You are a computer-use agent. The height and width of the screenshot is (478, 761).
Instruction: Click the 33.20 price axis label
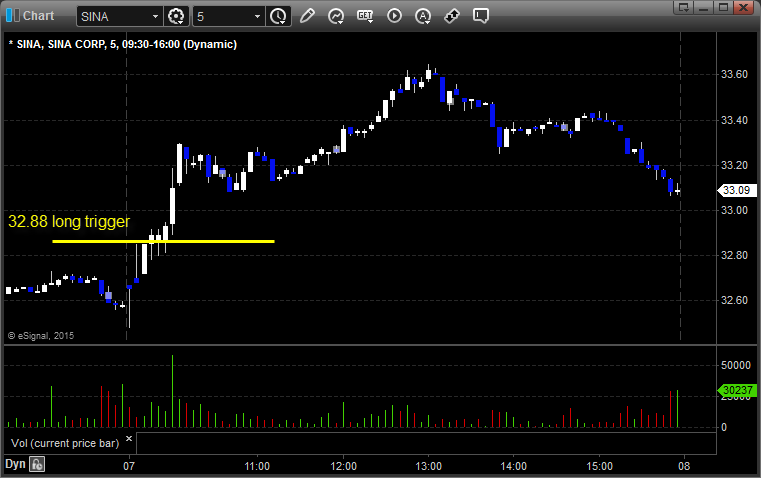click(734, 165)
